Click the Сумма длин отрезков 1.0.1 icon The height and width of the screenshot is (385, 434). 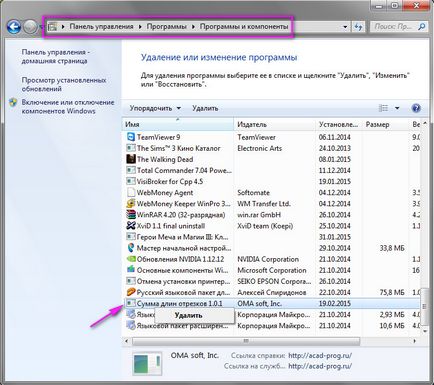coord(131,303)
